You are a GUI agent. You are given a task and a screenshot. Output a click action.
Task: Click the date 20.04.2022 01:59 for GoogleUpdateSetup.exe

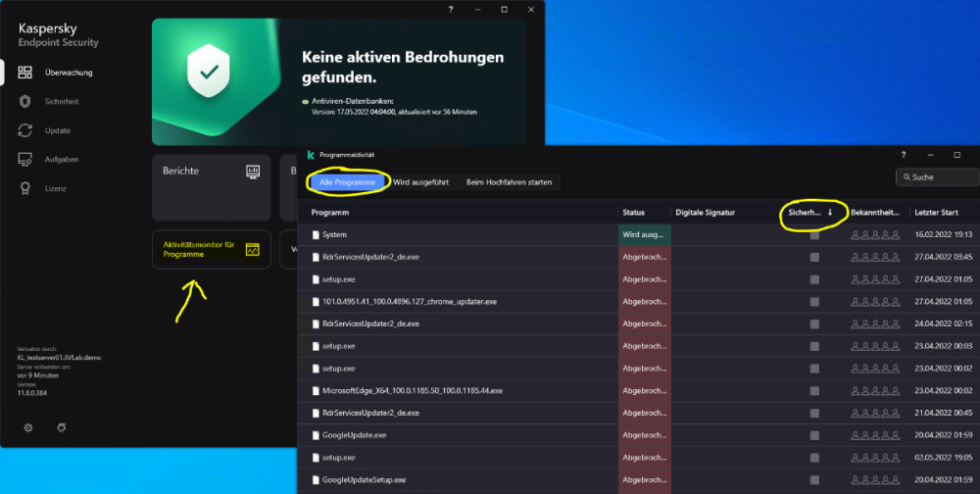pyautogui.click(x=943, y=480)
